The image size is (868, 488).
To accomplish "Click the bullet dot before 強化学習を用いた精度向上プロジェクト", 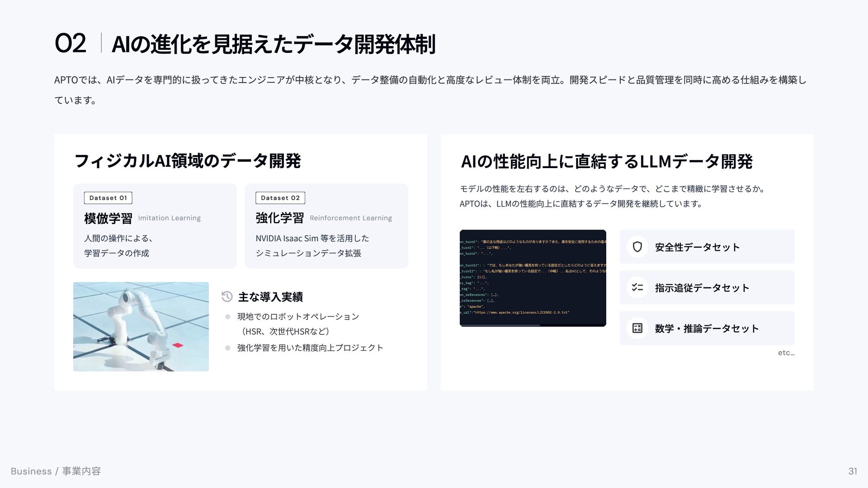I will click(228, 348).
